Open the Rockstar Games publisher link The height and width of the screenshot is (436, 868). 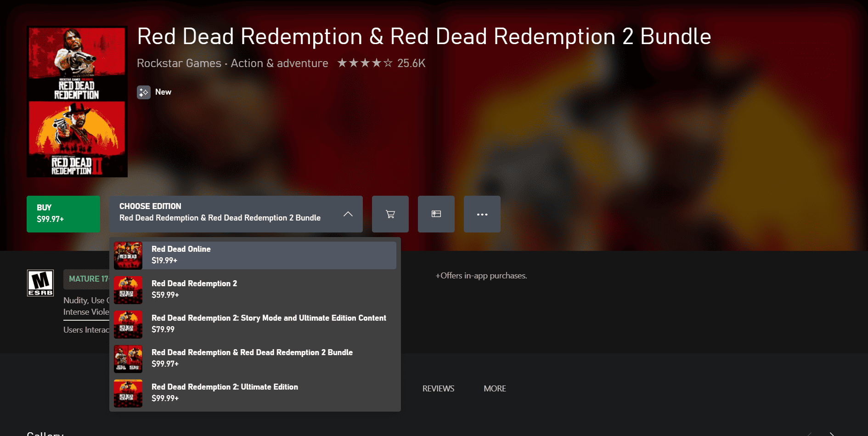click(x=179, y=63)
